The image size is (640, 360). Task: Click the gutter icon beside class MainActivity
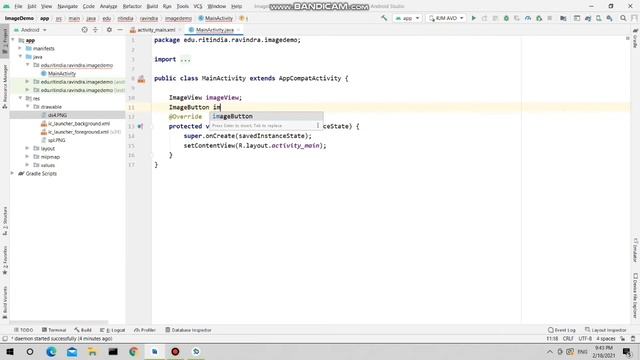[141, 79]
